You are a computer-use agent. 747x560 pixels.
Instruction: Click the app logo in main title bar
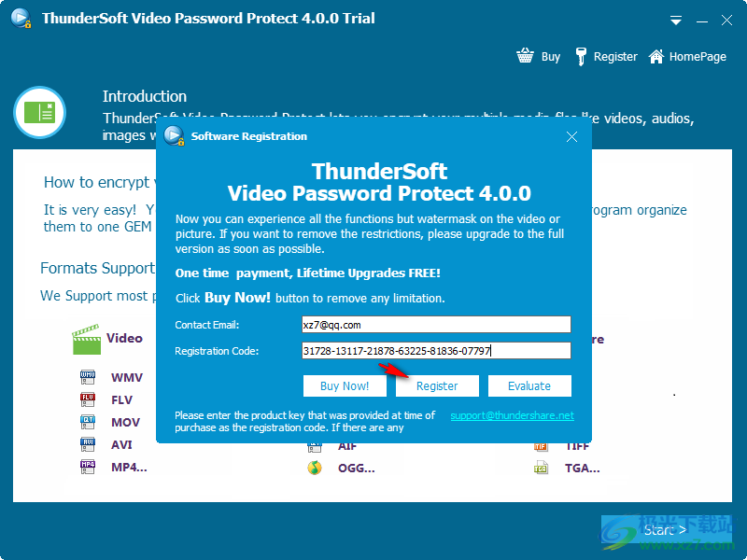(21, 18)
